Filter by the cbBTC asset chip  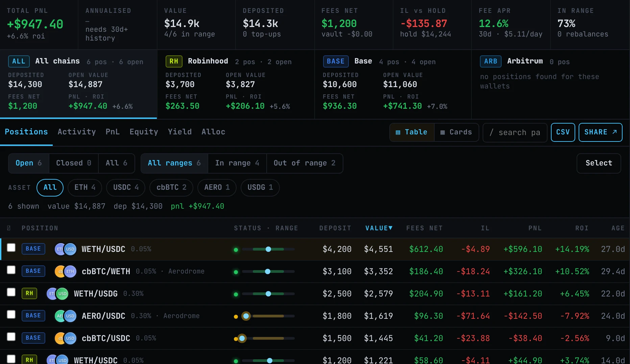point(171,188)
